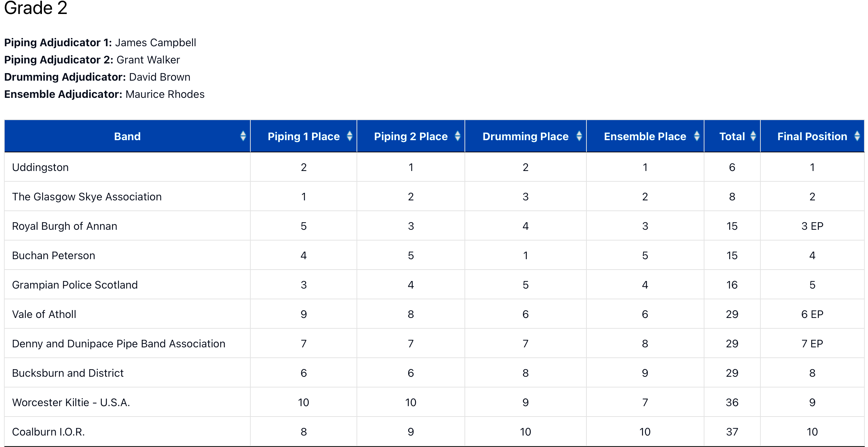Select the Uddingston band name cell
Screen dimensions: 868x447
click(40, 167)
